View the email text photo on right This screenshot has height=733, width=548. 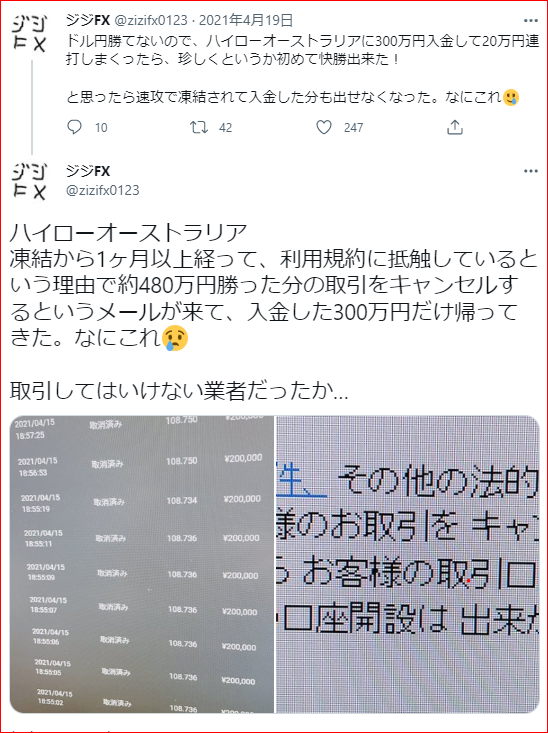(x=408, y=565)
